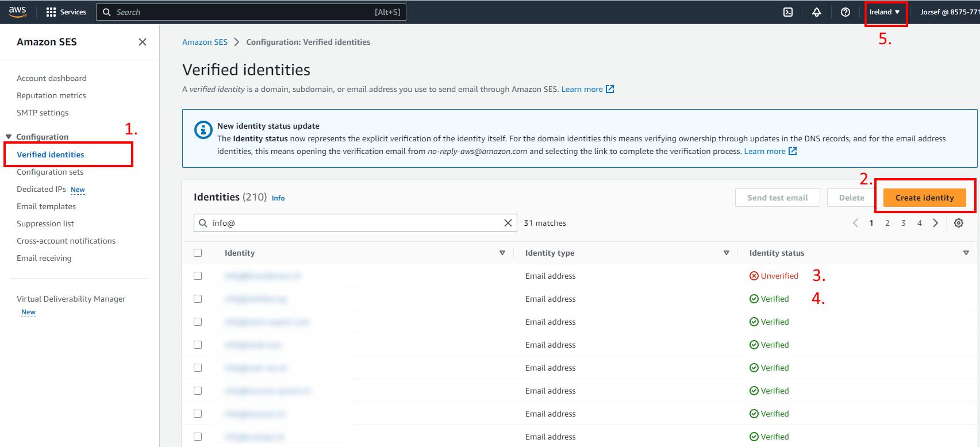Image resolution: width=980 pixels, height=447 pixels.
Task: Open Dedicated IPs
Action: click(41, 189)
